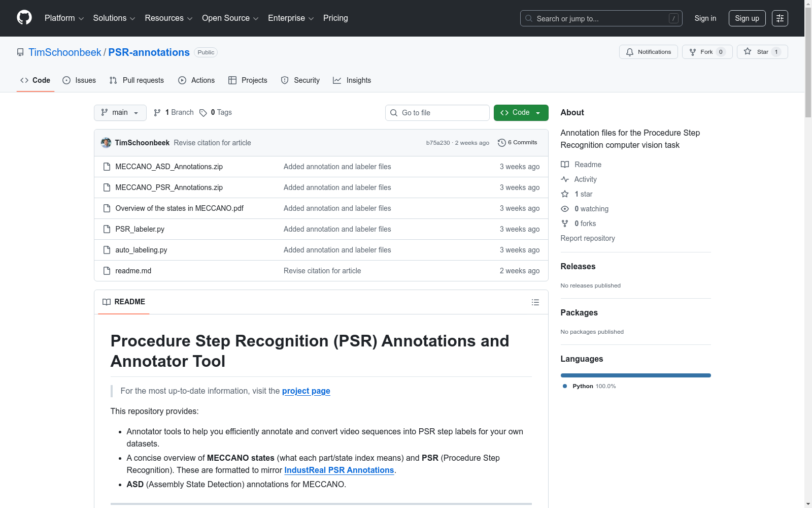Fork the PSR-annotations repository

pos(707,52)
